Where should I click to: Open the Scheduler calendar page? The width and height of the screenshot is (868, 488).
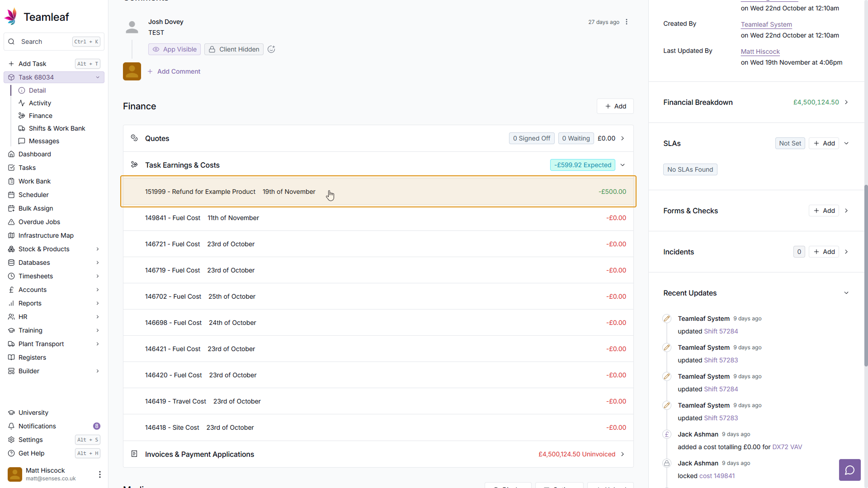coord(33,195)
